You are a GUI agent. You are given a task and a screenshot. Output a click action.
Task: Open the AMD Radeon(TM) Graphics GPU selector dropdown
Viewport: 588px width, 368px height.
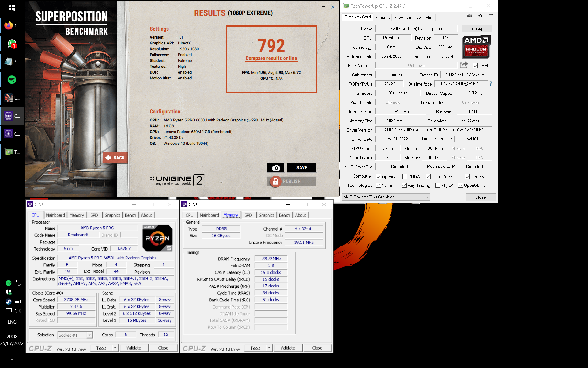pyautogui.click(x=386, y=197)
